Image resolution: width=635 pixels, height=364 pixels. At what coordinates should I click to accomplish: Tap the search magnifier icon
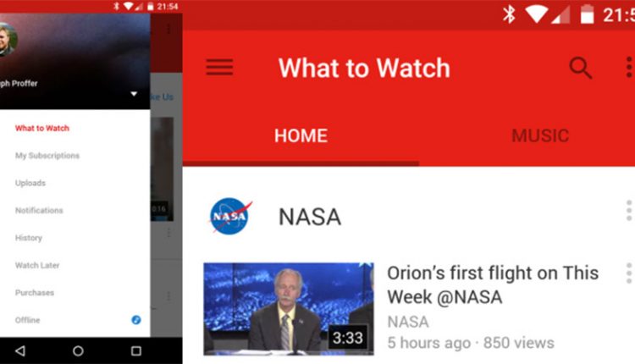(580, 68)
